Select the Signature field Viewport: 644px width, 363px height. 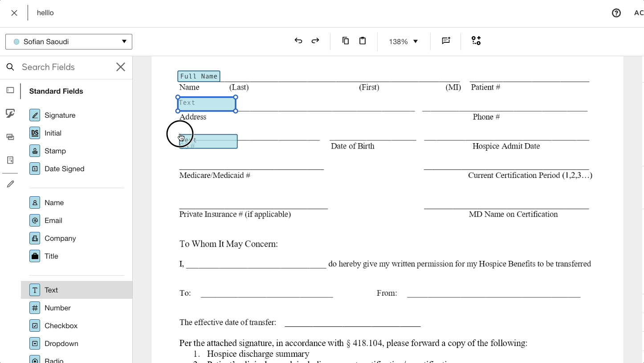(77, 115)
